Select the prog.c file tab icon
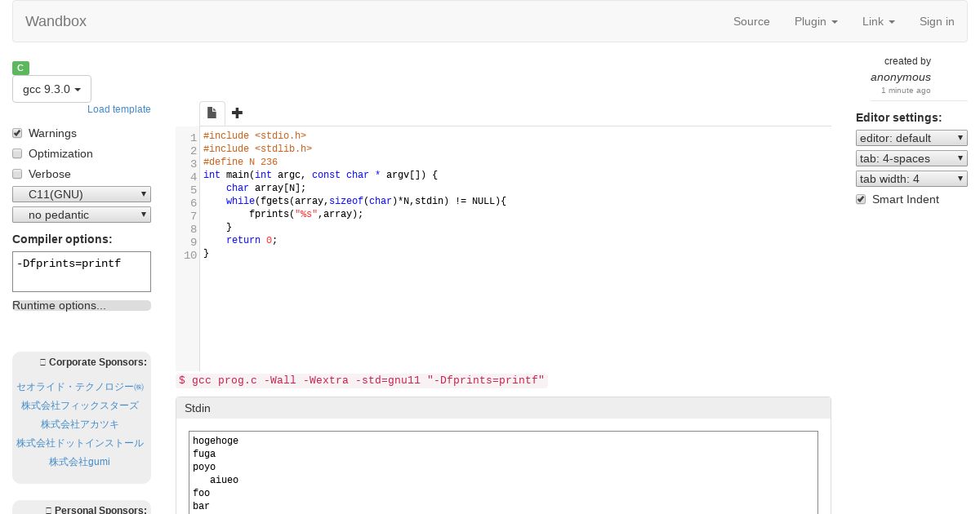Viewport: 980px width, 514px height. click(212, 113)
